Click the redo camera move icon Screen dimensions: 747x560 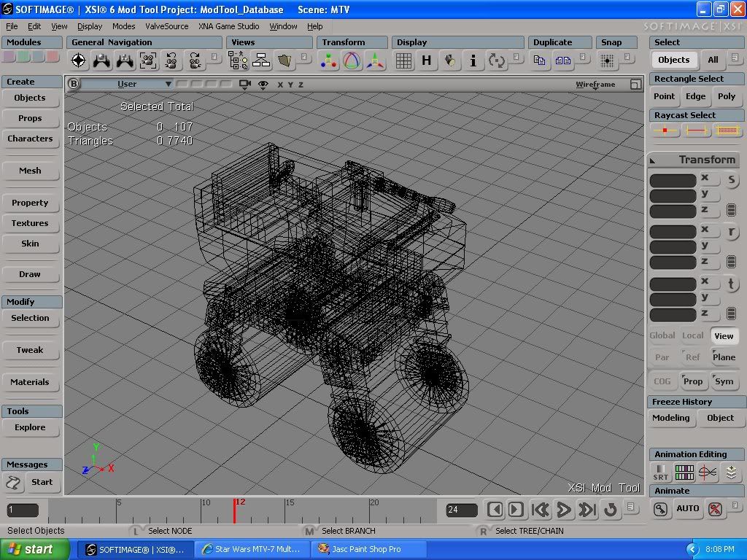[x=195, y=61]
